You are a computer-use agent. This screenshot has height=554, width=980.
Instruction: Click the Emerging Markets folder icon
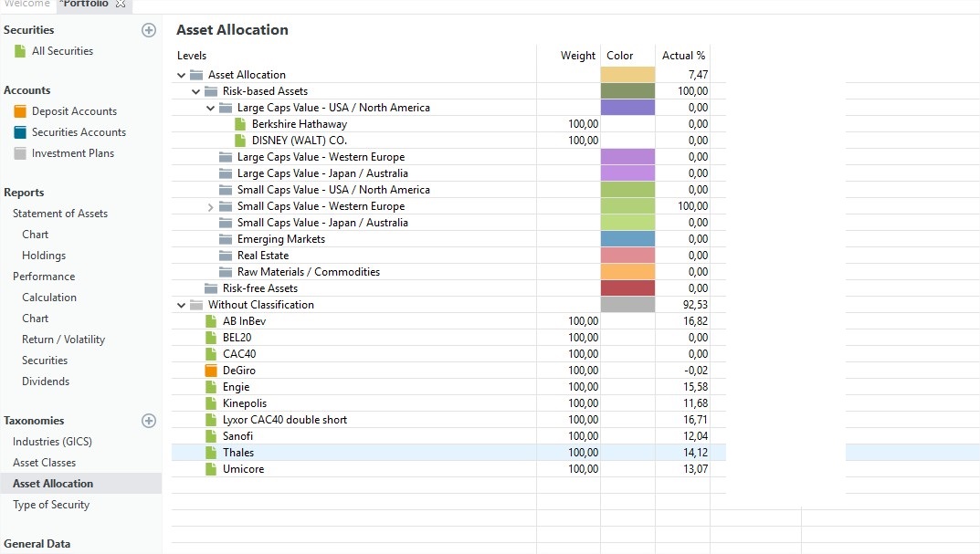[x=226, y=239]
